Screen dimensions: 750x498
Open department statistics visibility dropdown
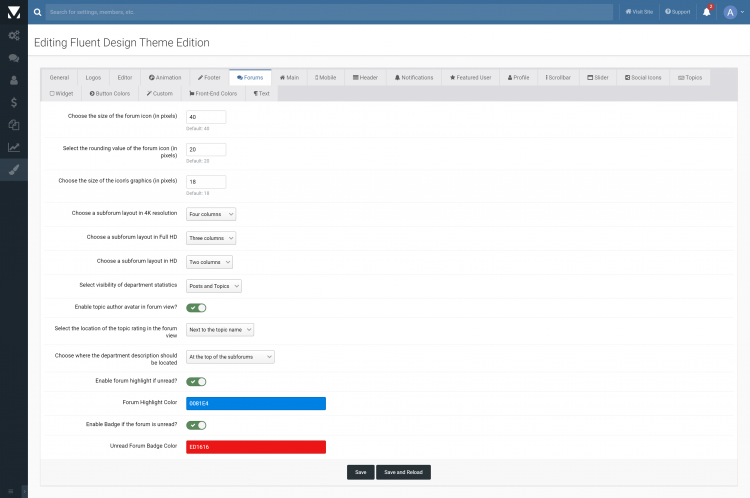214,286
